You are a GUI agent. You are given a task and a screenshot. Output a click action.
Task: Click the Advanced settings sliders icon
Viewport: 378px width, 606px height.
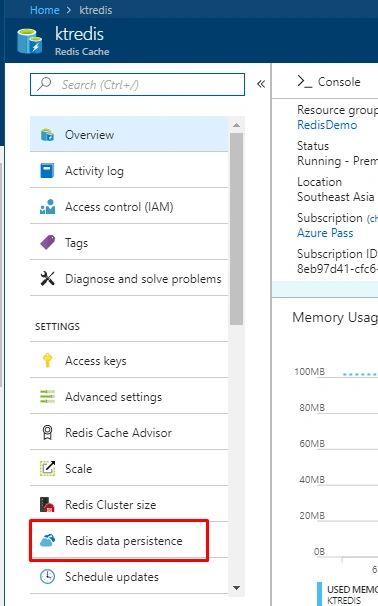pos(48,397)
